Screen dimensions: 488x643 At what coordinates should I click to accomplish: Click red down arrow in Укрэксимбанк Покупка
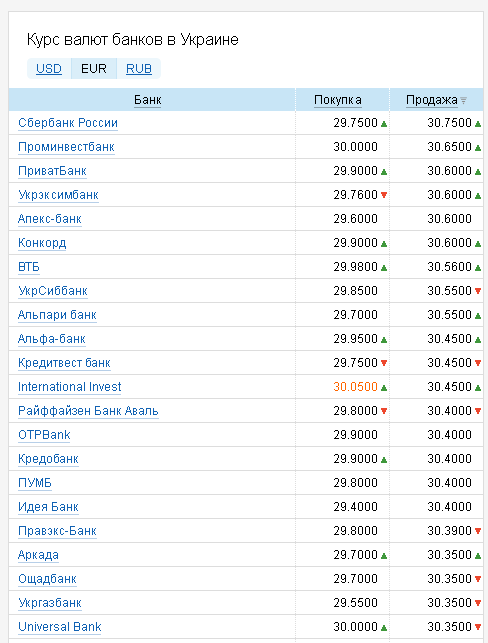point(384,195)
